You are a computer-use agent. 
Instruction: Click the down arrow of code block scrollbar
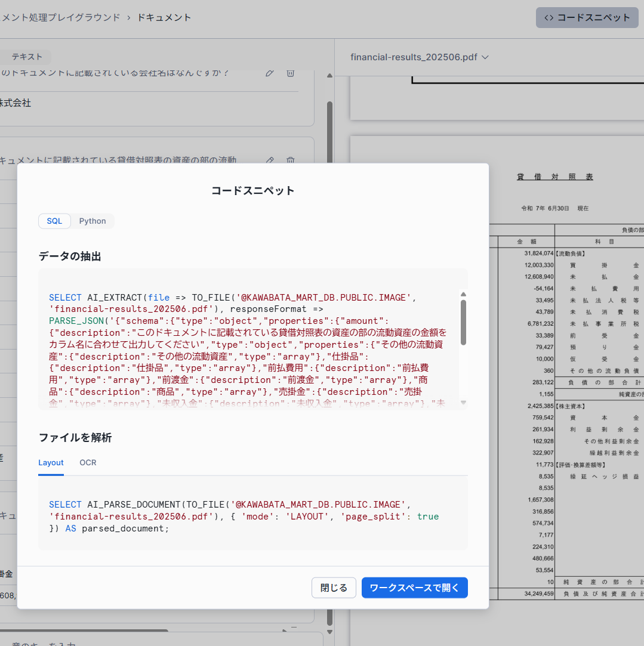(x=463, y=403)
